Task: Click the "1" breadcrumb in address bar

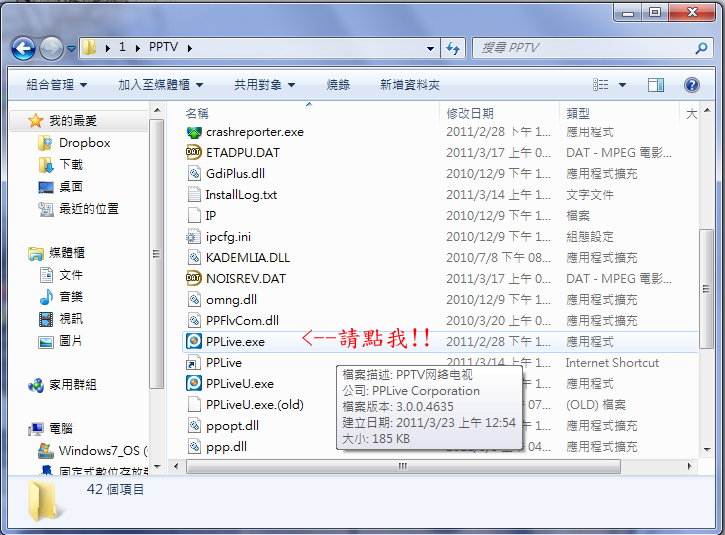Action: 122,47
